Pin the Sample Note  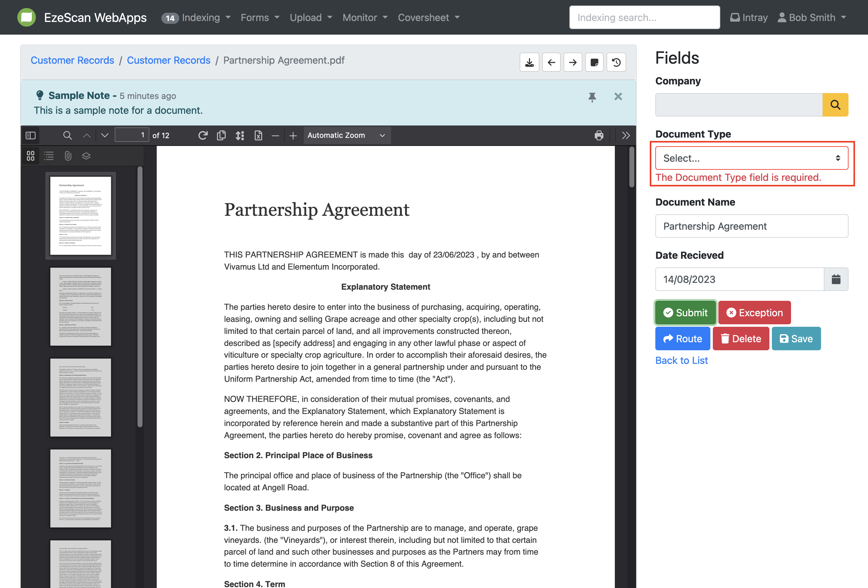click(x=592, y=97)
